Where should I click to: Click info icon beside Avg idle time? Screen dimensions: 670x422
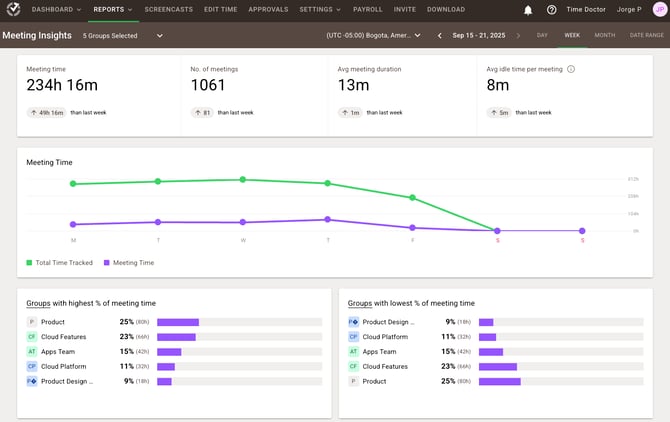pyautogui.click(x=571, y=69)
